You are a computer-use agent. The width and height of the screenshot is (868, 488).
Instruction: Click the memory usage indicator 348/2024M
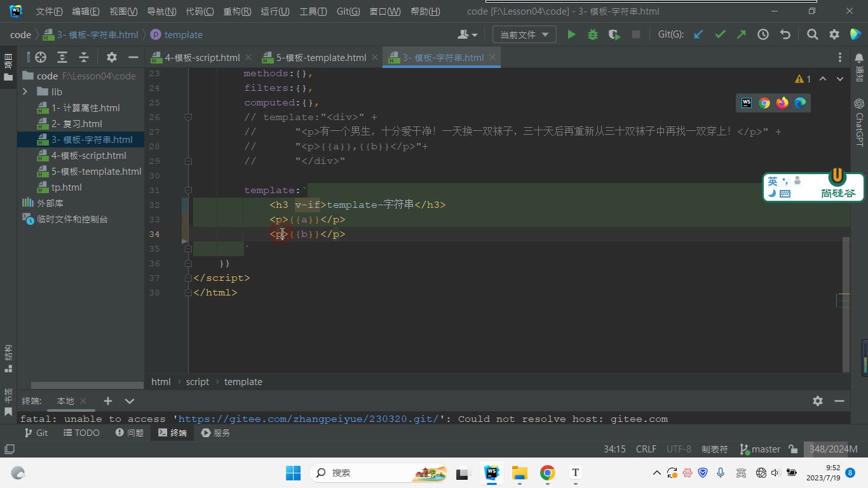pyautogui.click(x=835, y=449)
